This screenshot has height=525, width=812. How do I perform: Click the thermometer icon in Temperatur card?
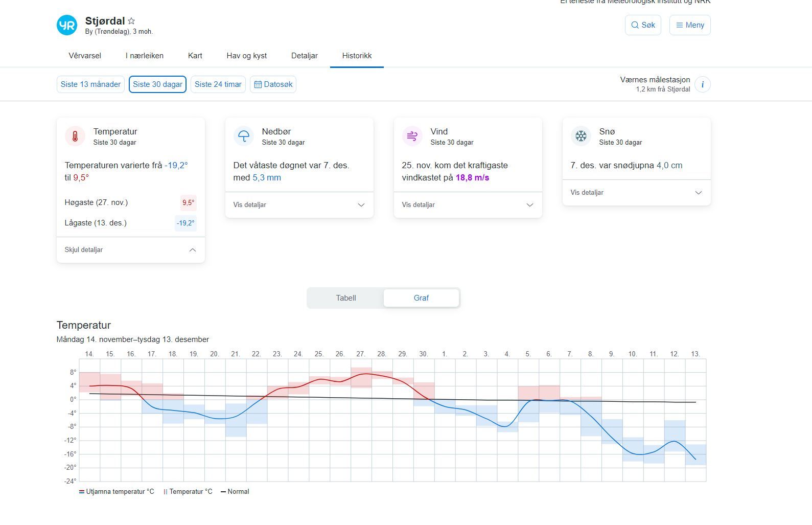[75, 136]
